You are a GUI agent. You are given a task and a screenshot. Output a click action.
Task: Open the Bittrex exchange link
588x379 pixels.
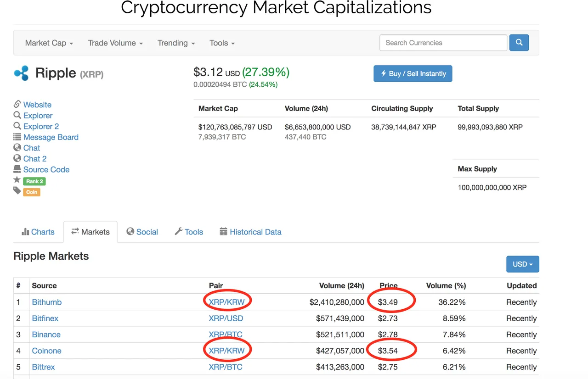(43, 367)
